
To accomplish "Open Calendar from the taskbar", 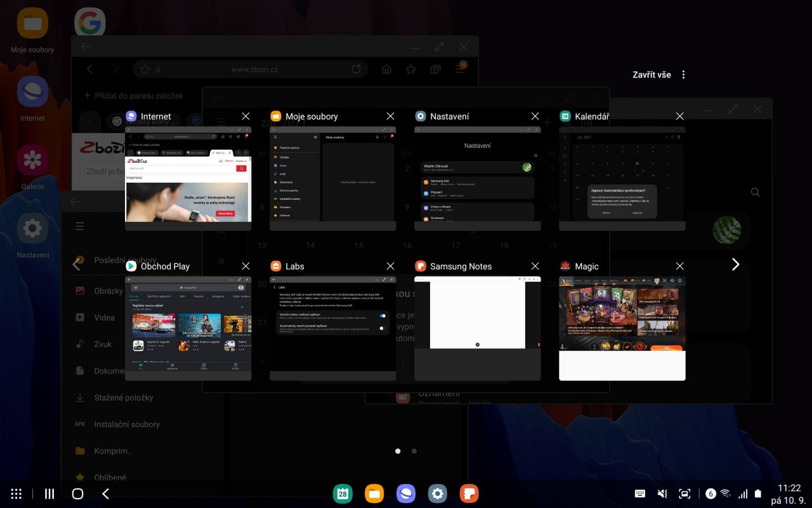I will 343,493.
